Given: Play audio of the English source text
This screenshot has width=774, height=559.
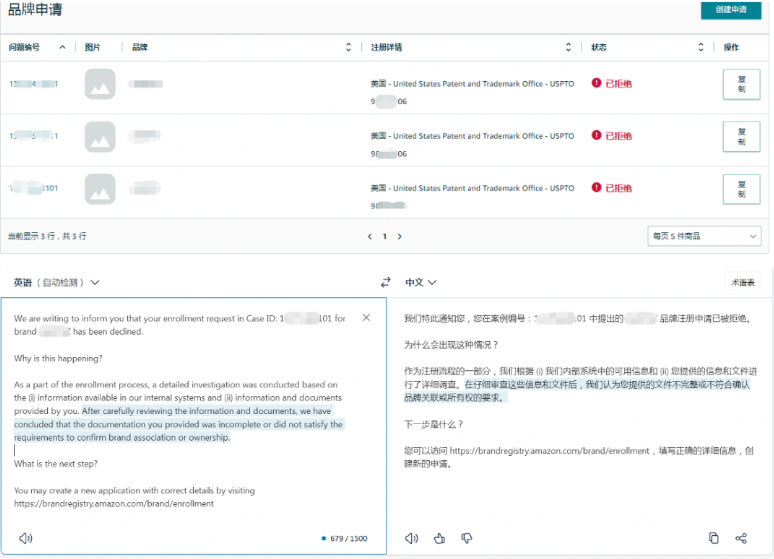Looking at the screenshot, I should [25, 538].
